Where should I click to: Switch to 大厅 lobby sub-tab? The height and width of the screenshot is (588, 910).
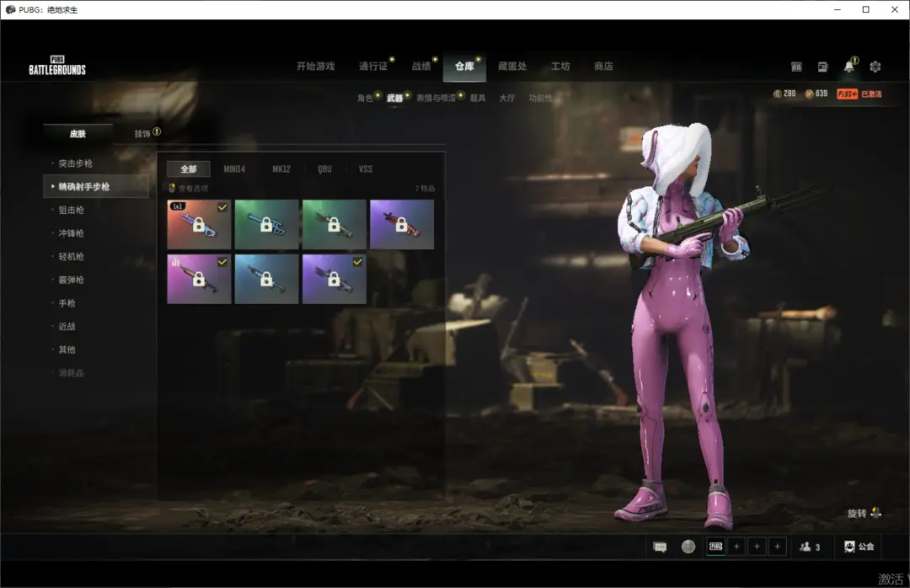(507, 98)
